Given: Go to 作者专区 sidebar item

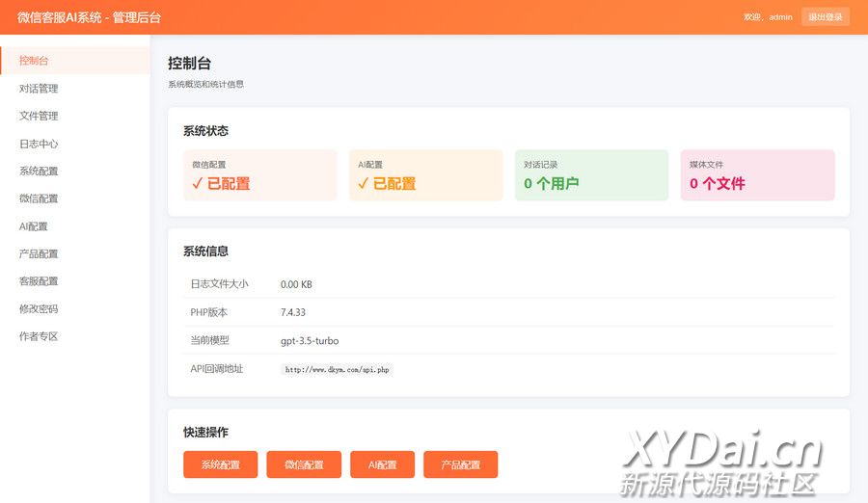Looking at the screenshot, I should click(39, 336).
